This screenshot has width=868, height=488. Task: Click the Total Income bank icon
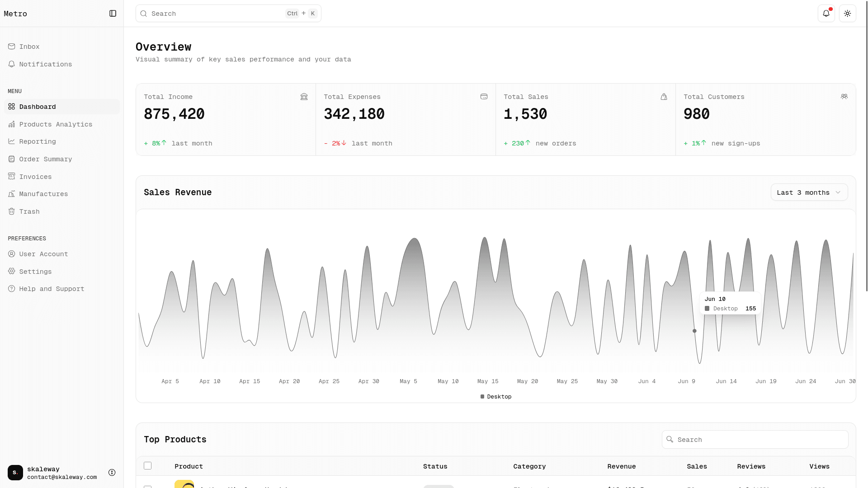[x=304, y=97]
